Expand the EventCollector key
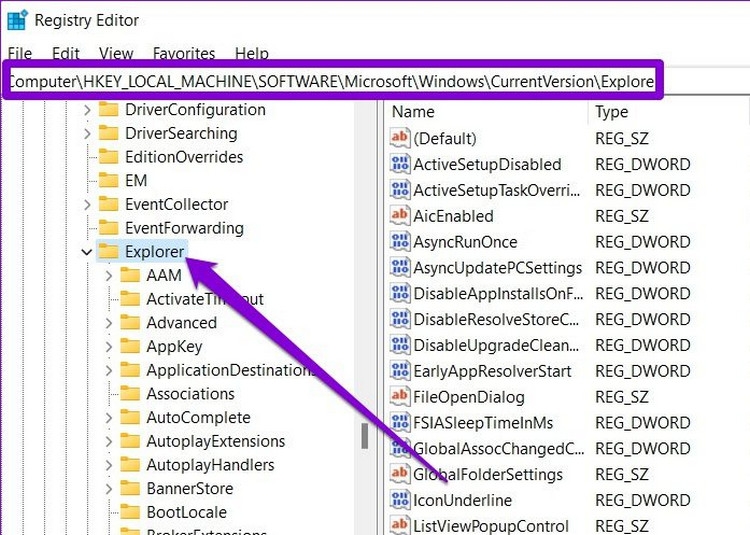 click(x=87, y=205)
